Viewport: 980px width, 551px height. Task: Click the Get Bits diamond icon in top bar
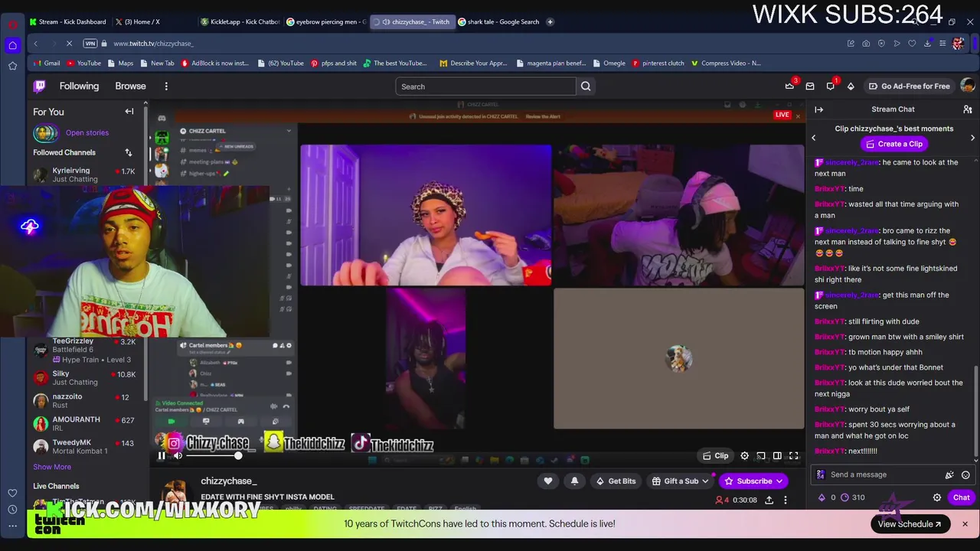[851, 86]
